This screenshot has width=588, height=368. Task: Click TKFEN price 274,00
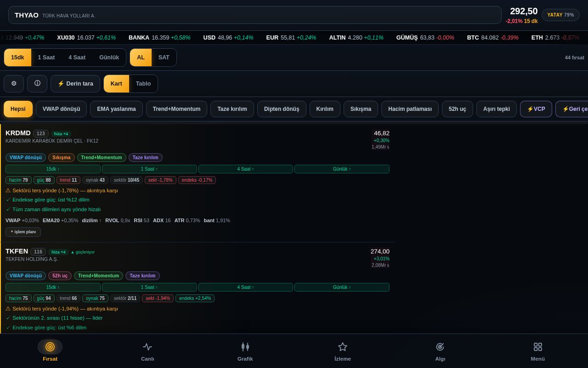380,251
